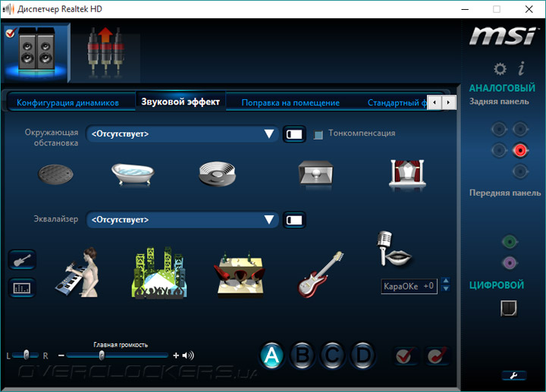Choose the stone room environment preset

[x=315, y=173]
